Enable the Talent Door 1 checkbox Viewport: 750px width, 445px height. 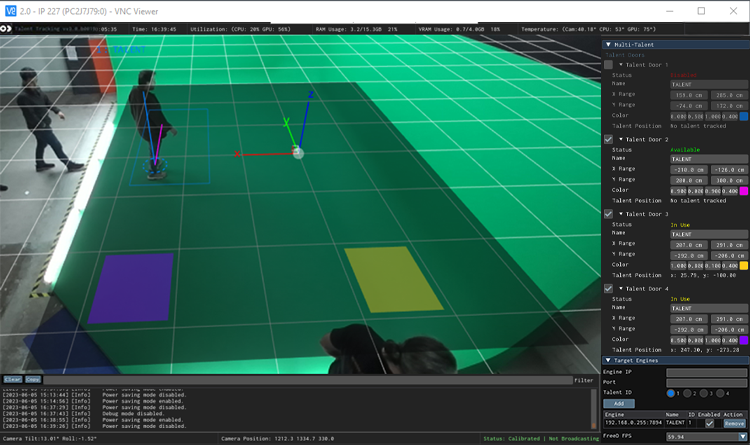click(x=608, y=65)
